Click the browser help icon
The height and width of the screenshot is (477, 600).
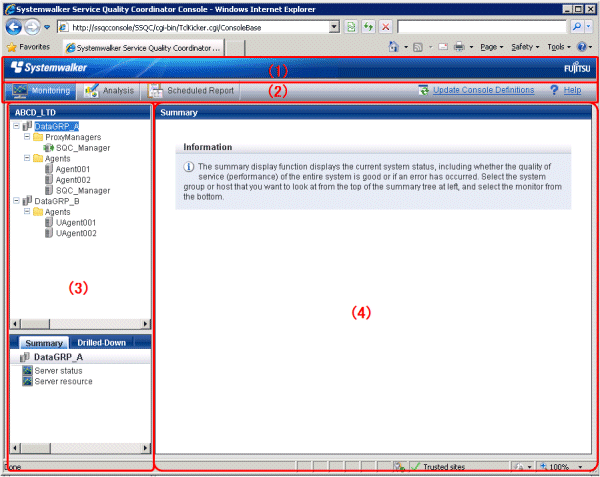(582, 47)
